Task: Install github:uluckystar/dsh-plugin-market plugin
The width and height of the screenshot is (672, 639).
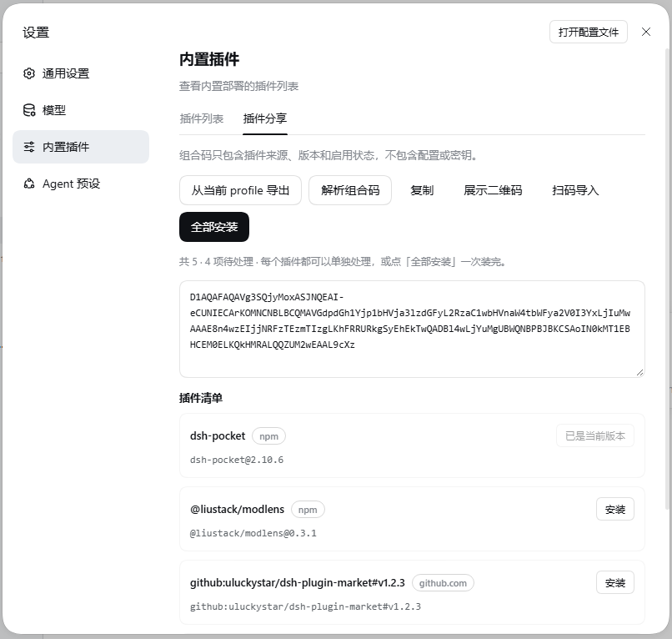Action: pos(615,582)
